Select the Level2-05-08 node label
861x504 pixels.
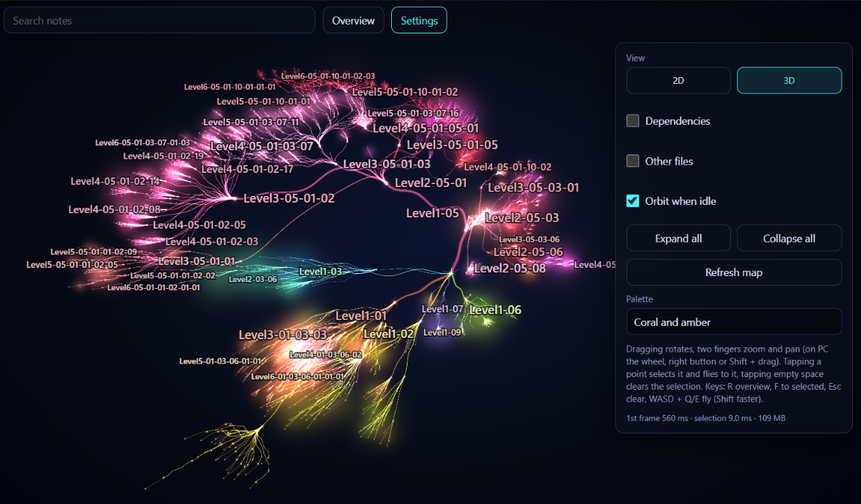[510, 269]
